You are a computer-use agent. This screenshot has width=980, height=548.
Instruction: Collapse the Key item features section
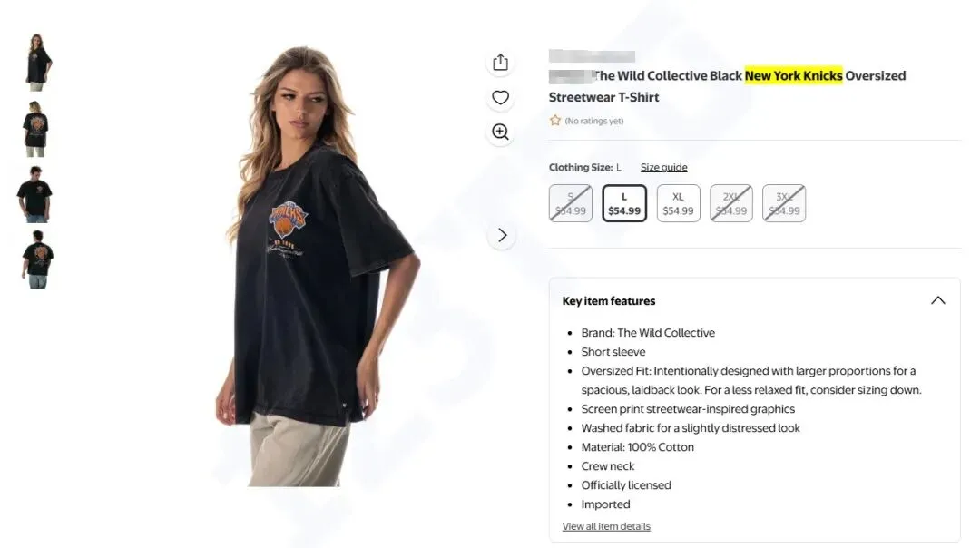coord(938,300)
